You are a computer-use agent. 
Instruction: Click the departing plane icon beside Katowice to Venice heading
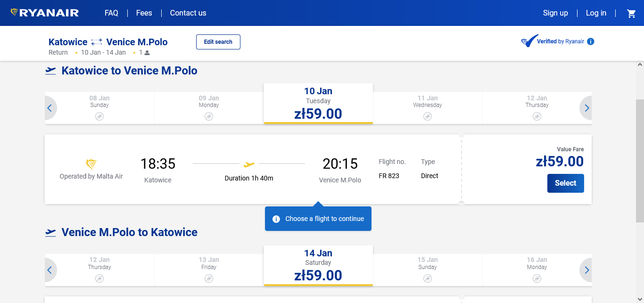point(50,71)
